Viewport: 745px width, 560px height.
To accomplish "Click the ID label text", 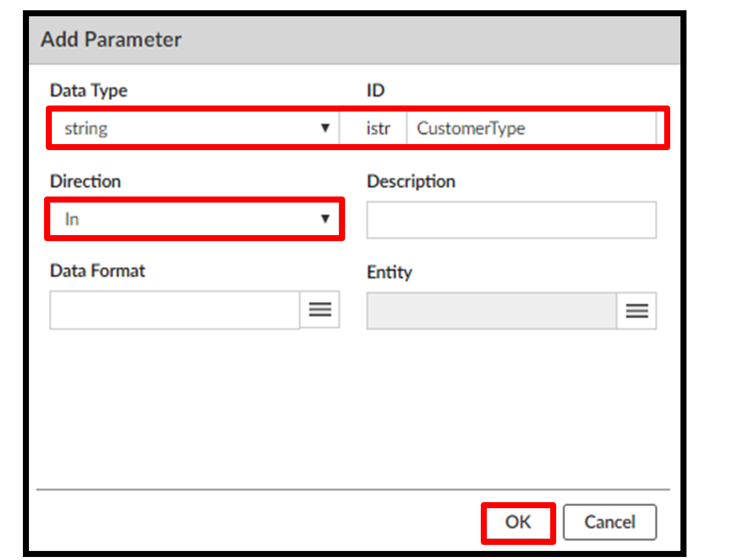I will pos(375,91).
